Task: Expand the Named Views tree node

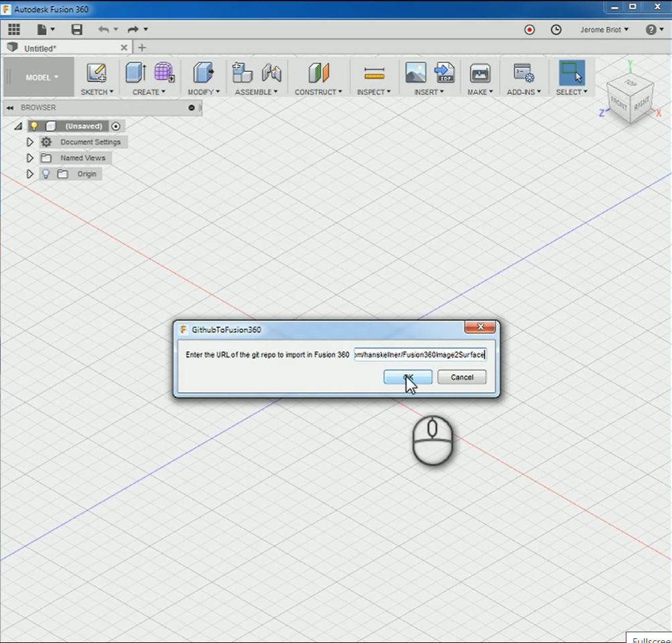Action: coord(29,158)
